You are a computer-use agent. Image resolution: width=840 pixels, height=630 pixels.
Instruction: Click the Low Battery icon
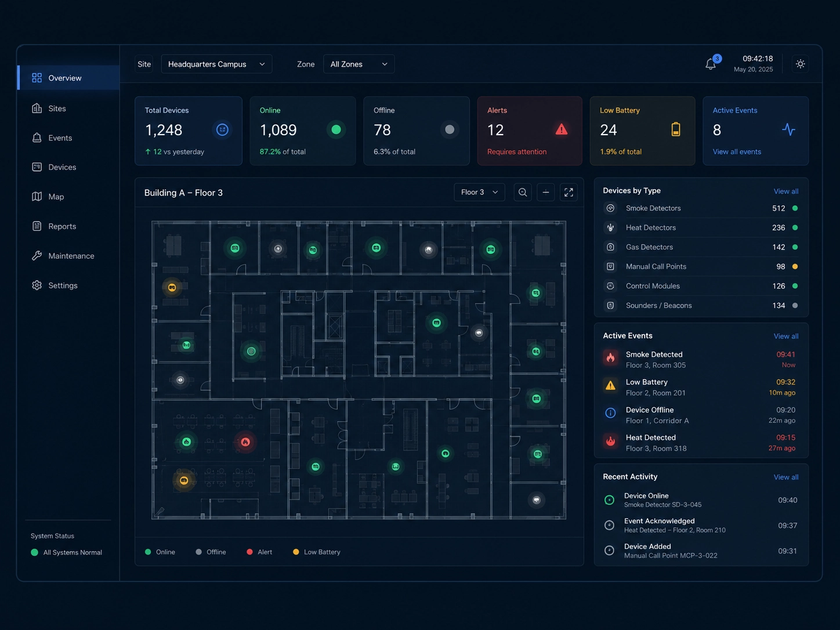(x=676, y=129)
